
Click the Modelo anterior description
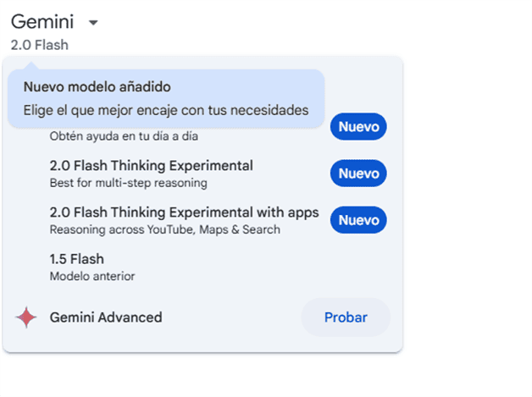92,276
